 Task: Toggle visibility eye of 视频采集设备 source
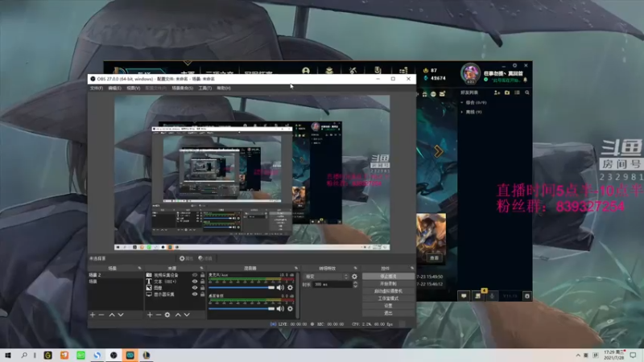pos(195,275)
